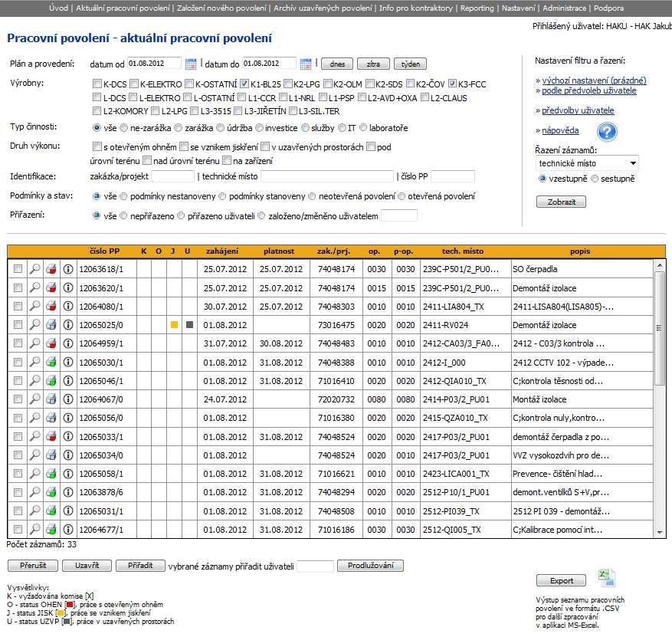This screenshot has height=637, width=672.
Task: Click printer icon for permit 12065025/0
Action: coord(51,325)
